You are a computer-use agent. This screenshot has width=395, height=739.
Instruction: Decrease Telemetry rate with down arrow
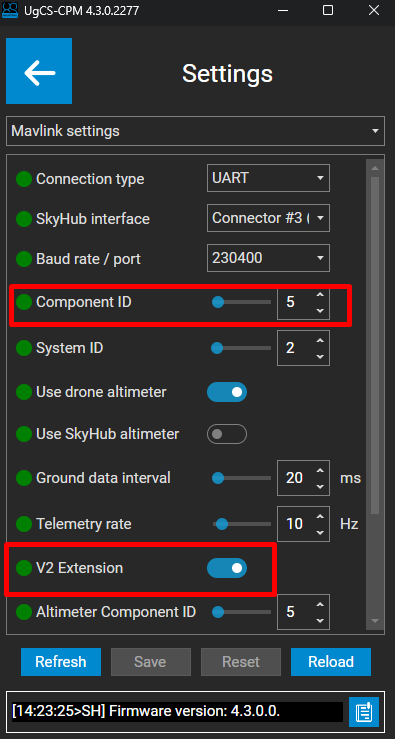[x=321, y=532]
